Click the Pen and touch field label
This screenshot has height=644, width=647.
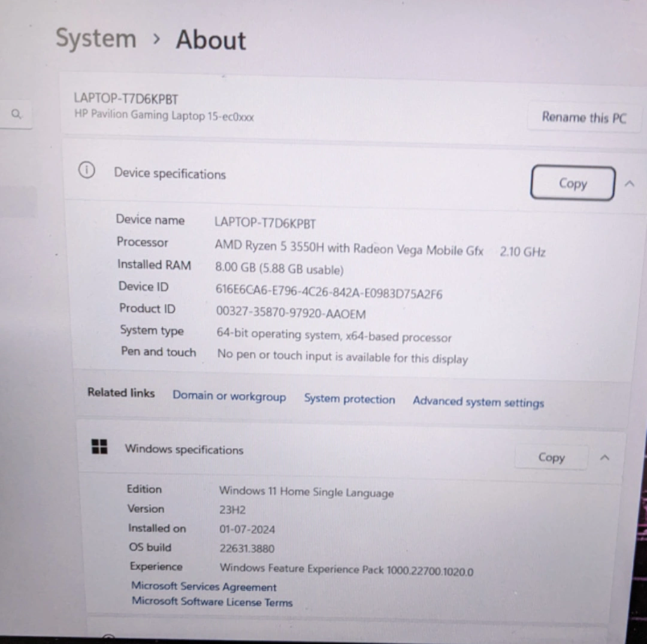158,352
